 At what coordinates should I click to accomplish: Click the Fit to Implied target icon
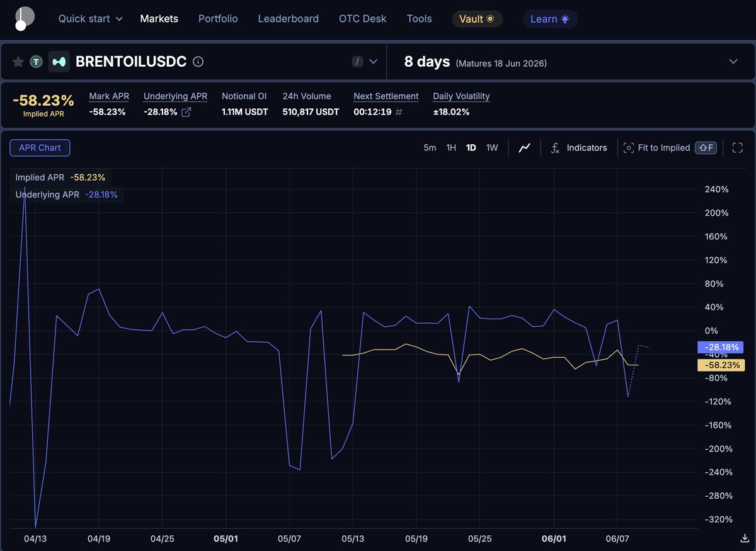628,148
